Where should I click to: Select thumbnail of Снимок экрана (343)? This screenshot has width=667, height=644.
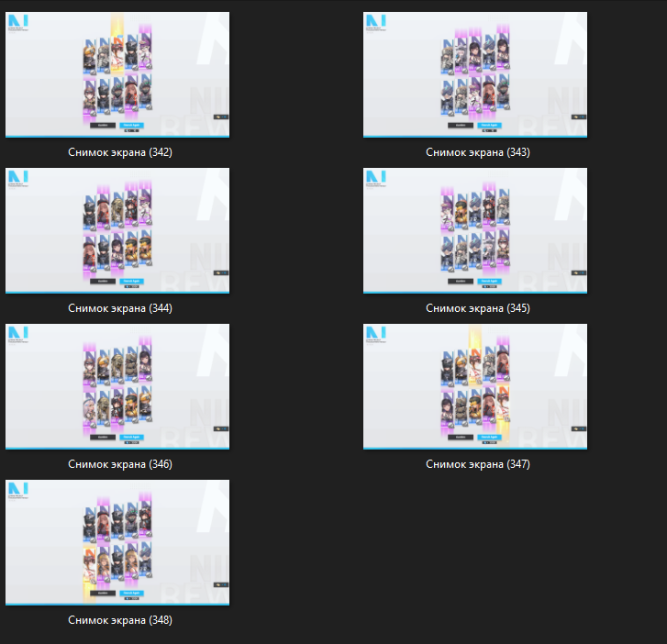click(475, 75)
